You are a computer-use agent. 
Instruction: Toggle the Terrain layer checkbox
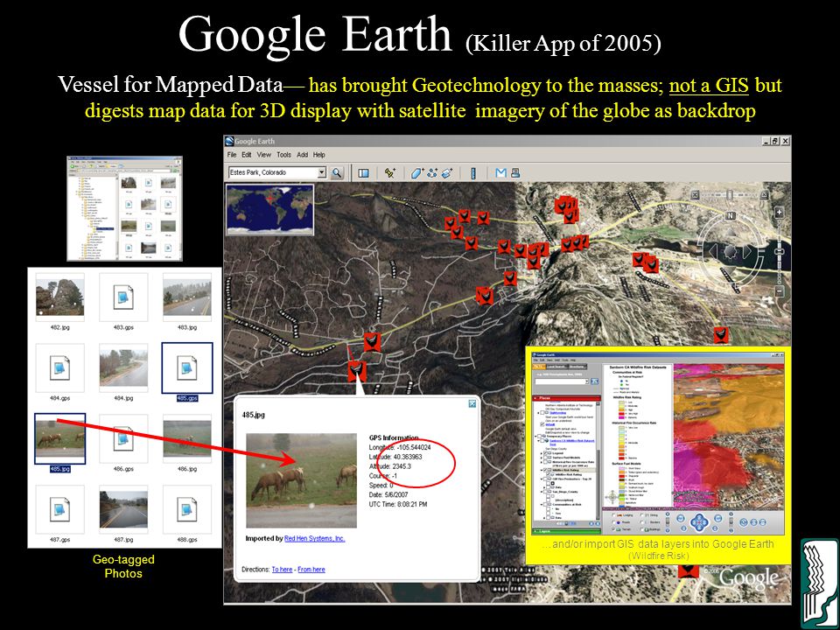613,529
